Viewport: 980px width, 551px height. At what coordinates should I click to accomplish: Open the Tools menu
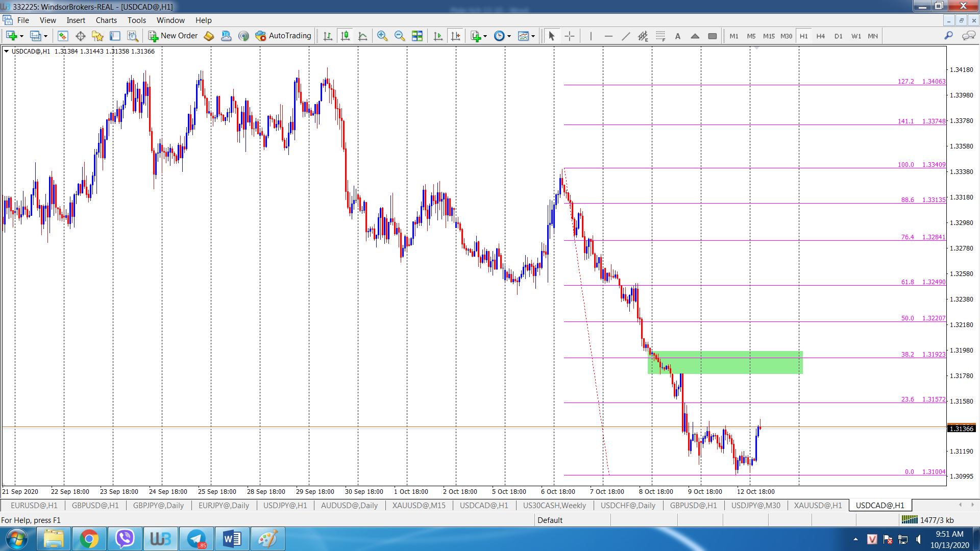(x=137, y=20)
